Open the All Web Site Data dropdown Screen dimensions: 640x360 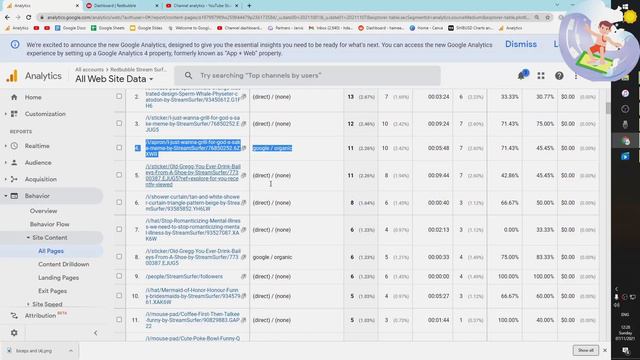[x=114, y=79]
